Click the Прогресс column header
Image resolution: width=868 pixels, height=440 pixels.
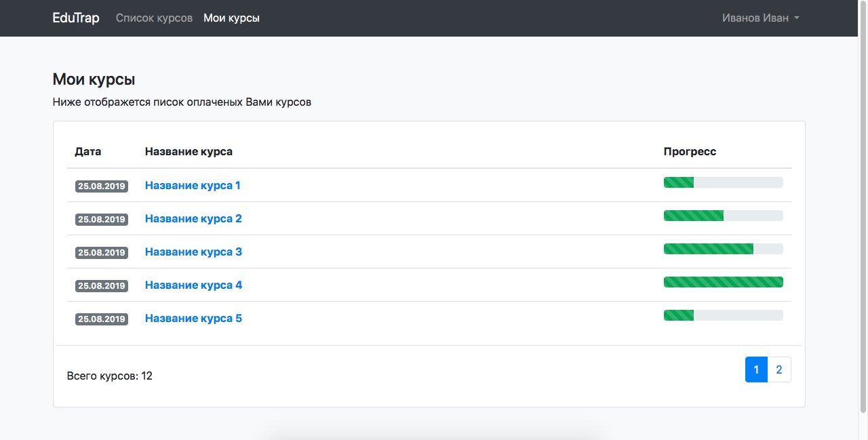point(690,152)
